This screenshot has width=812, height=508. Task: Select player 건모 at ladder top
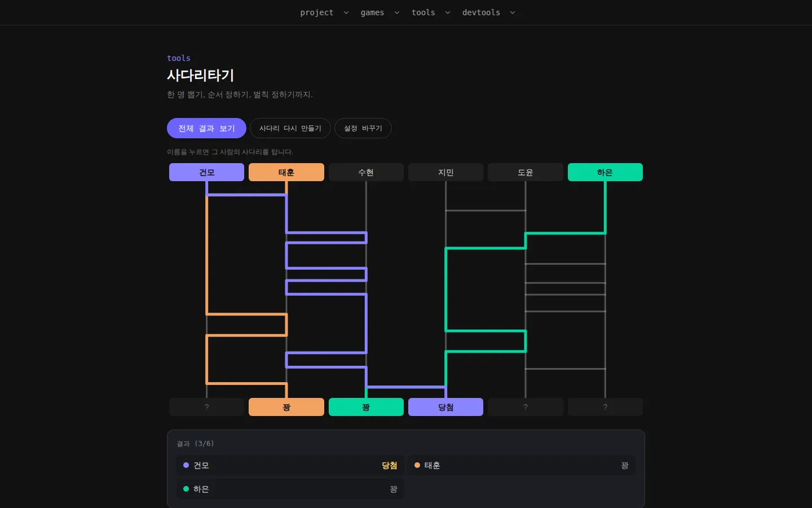pyautogui.click(x=206, y=172)
